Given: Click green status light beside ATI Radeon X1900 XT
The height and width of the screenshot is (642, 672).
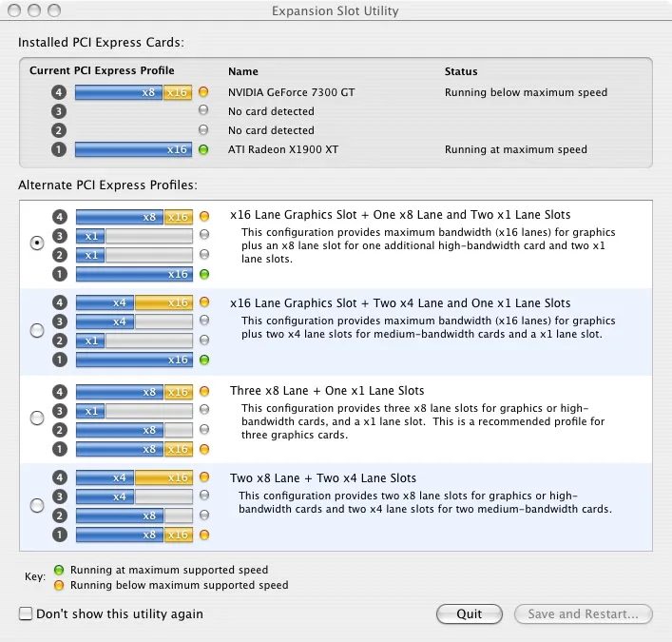Looking at the screenshot, I should 203,149.
